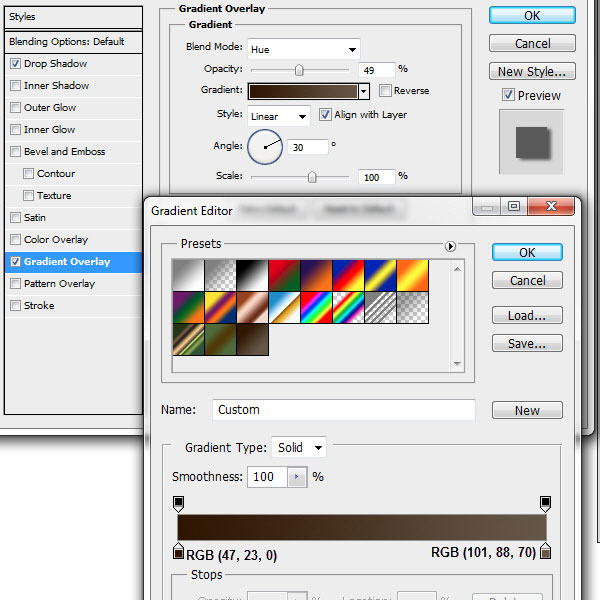Click the New gradient button
The image size is (600, 600).
pos(527,410)
